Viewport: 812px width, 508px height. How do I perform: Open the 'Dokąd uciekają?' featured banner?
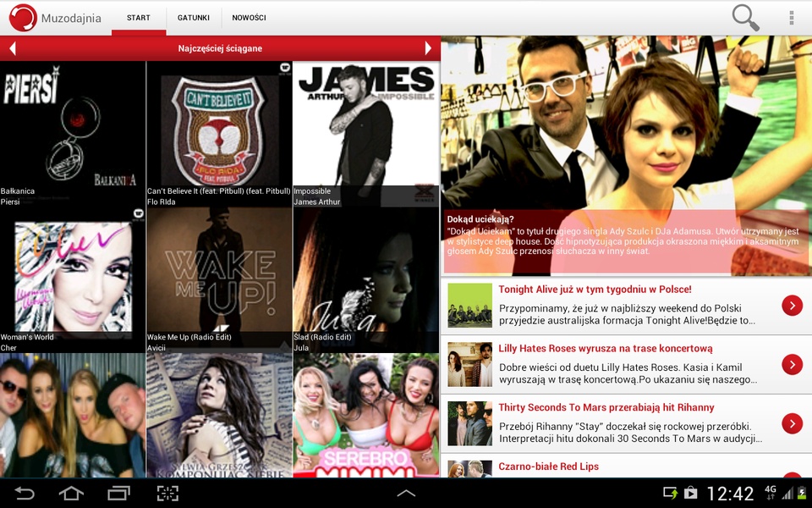pos(626,156)
